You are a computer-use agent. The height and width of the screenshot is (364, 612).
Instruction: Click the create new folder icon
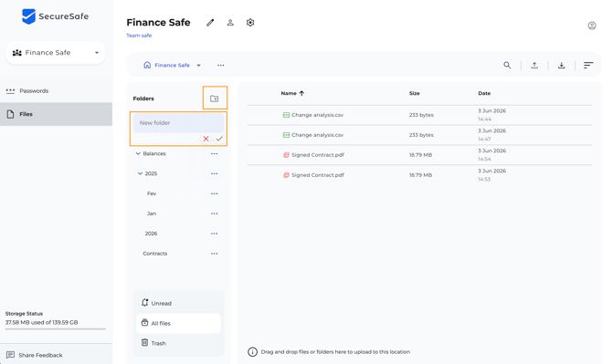215,99
